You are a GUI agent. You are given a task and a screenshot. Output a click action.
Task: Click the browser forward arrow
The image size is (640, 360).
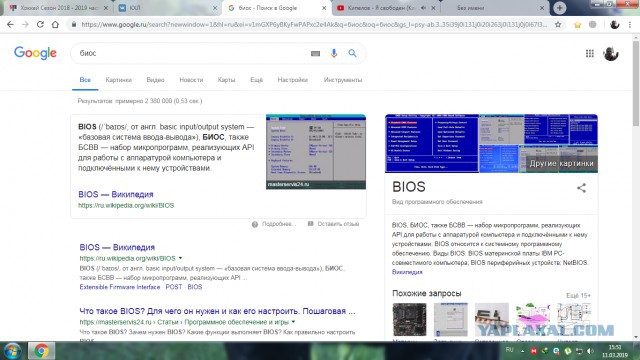coord(25,24)
